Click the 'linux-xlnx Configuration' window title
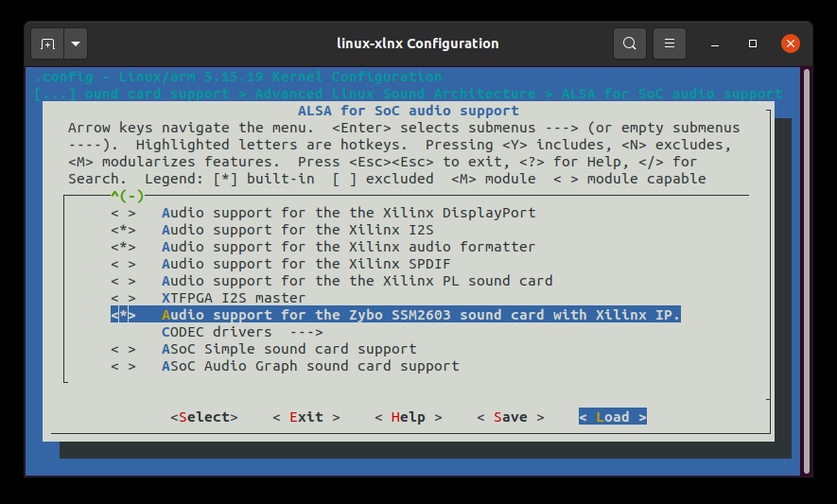 click(418, 43)
